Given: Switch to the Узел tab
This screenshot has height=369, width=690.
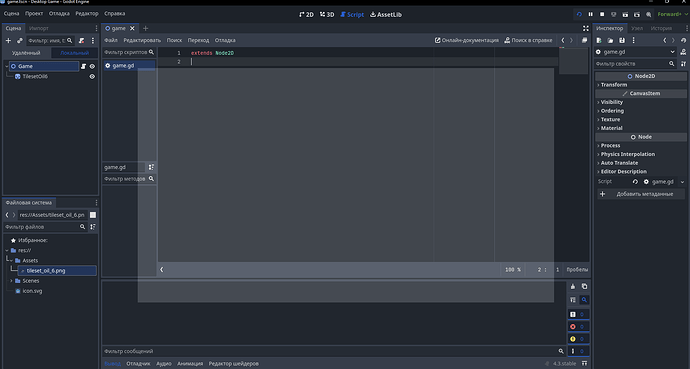Looking at the screenshot, I should point(637,29).
